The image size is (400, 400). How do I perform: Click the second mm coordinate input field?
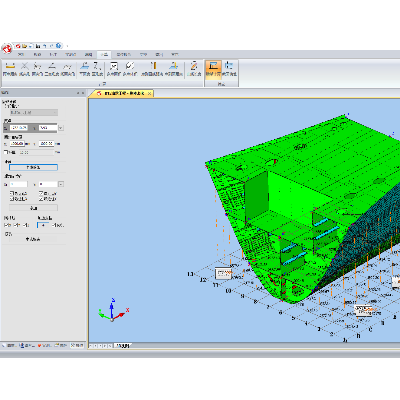[x=46, y=144]
